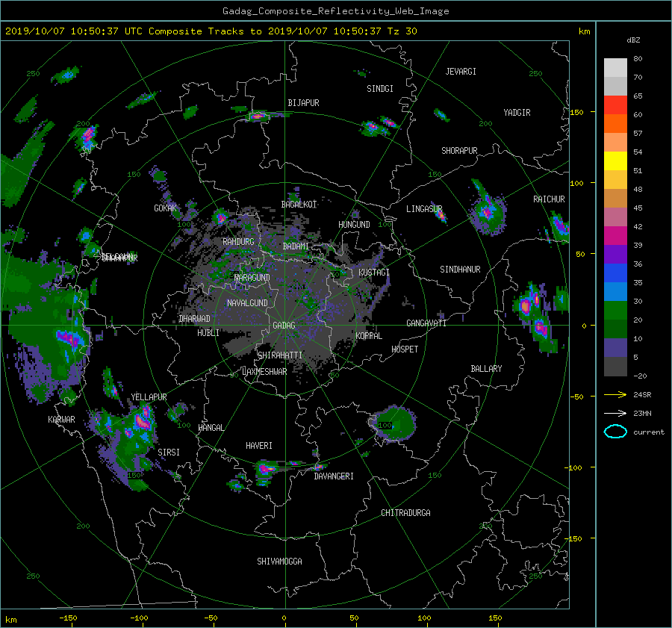The width and height of the screenshot is (672, 628).
Task: Click the cyan current ellipse legend icon
Action: [615, 432]
